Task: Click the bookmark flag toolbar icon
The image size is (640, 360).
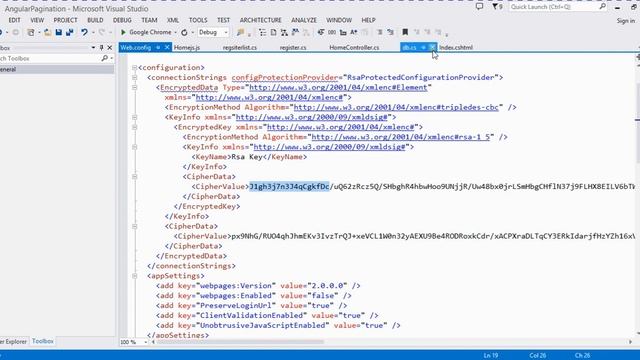Action: click(x=405, y=32)
